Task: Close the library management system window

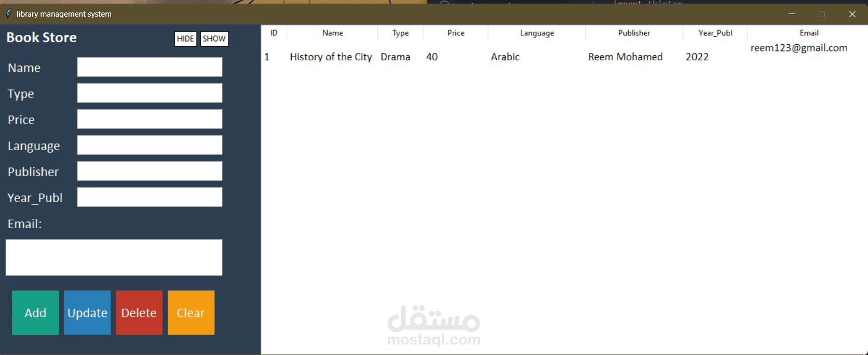Action: pyautogui.click(x=852, y=14)
